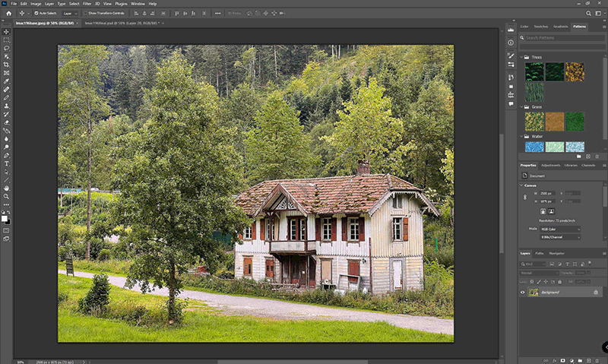Open the layer Kind filter dropdown
This screenshot has width=608, height=364.
(x=533, y=264)
